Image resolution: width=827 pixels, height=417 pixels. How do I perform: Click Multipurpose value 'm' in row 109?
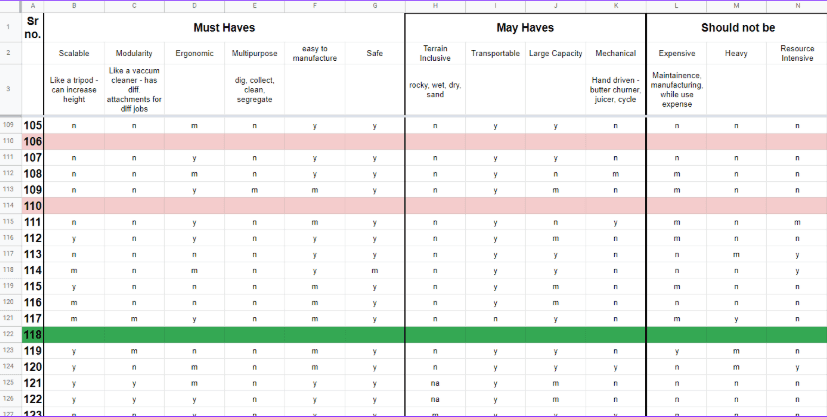point(254,190)
